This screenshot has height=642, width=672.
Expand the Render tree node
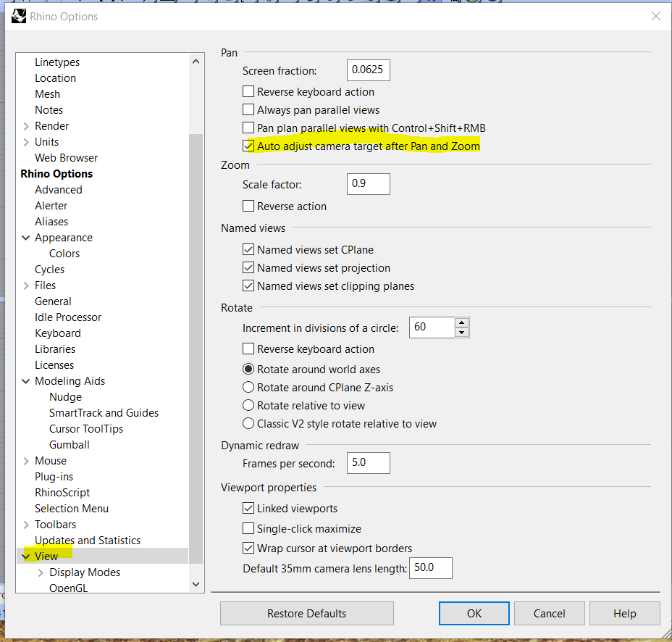click(26, 126)
